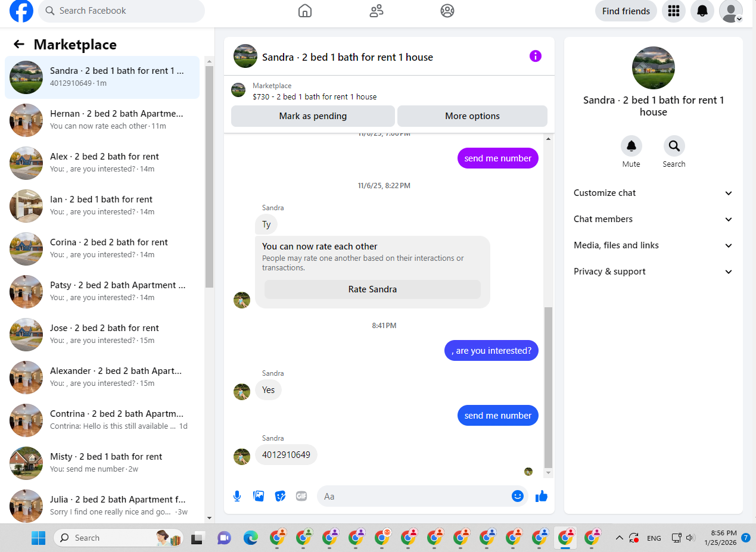Open the emoji picker
Screen dimensions: 756x552
[518, 496]
